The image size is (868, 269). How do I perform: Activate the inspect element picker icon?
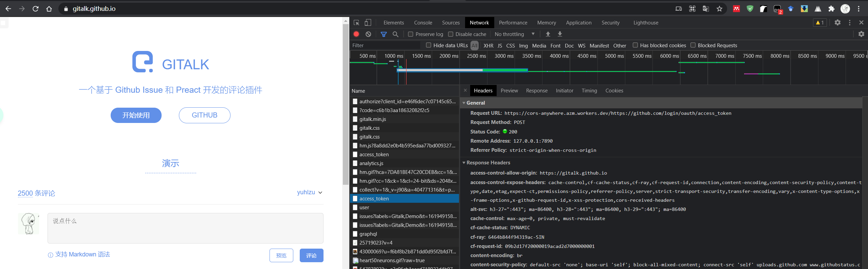[x=356, y=23]
